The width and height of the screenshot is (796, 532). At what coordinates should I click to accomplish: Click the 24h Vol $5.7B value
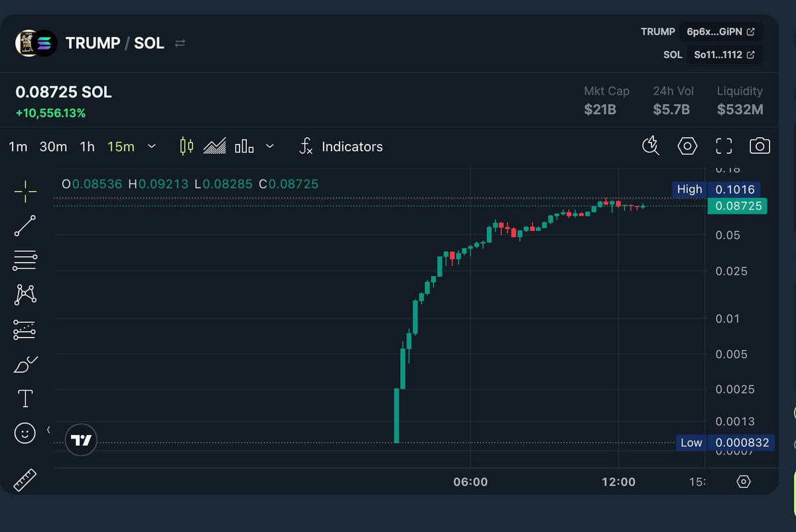click(671, 109)
